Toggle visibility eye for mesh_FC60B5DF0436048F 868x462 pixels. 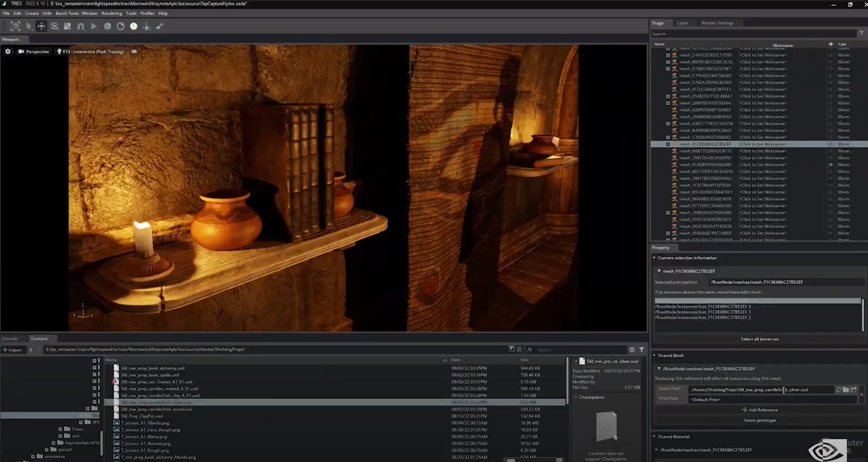(x=830, y=165)
